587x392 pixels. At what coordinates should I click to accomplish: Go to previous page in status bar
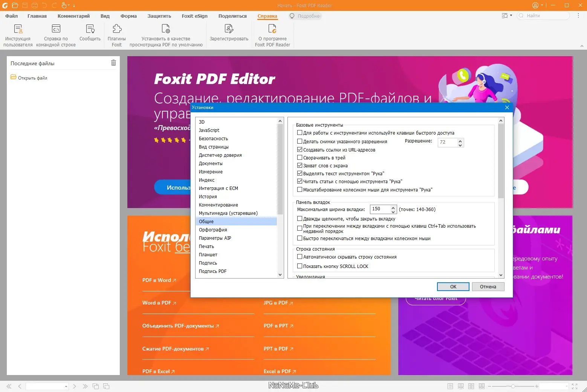tap(20, 386)
